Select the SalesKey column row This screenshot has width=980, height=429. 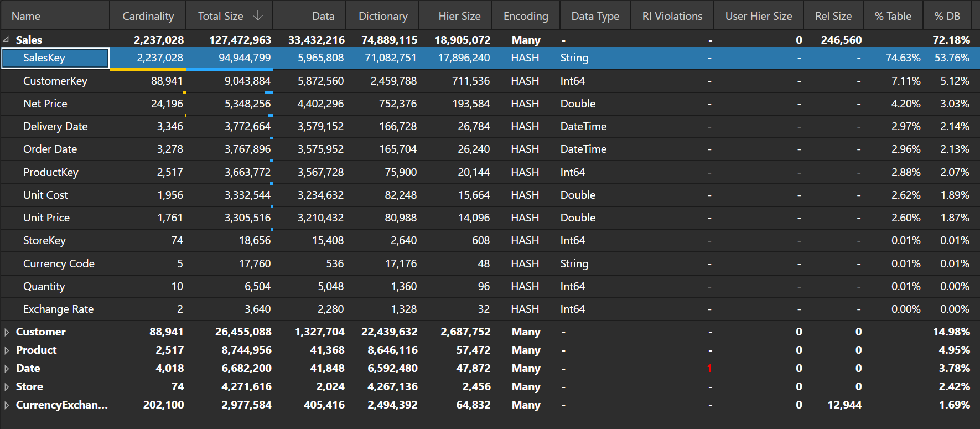44,58
